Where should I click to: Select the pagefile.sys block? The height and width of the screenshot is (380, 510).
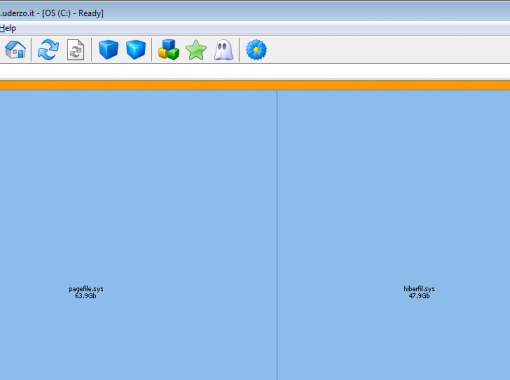click(x=138, y=235)
